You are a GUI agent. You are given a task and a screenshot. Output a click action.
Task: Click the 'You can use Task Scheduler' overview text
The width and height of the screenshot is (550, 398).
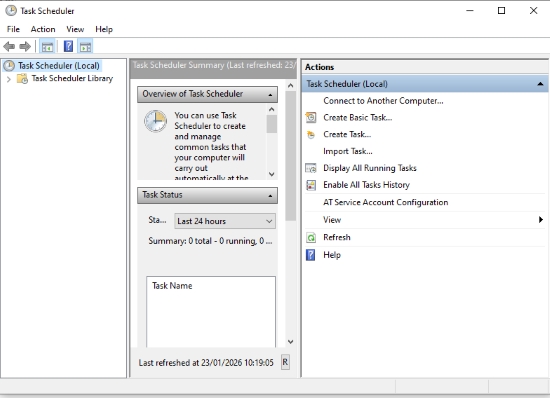point(211,147)
